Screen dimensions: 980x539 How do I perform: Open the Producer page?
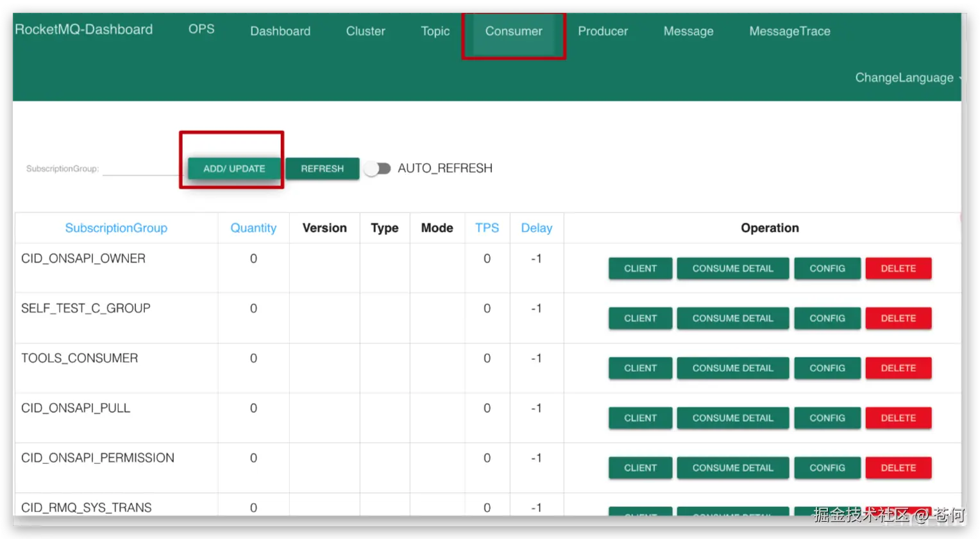click(603, 31)
